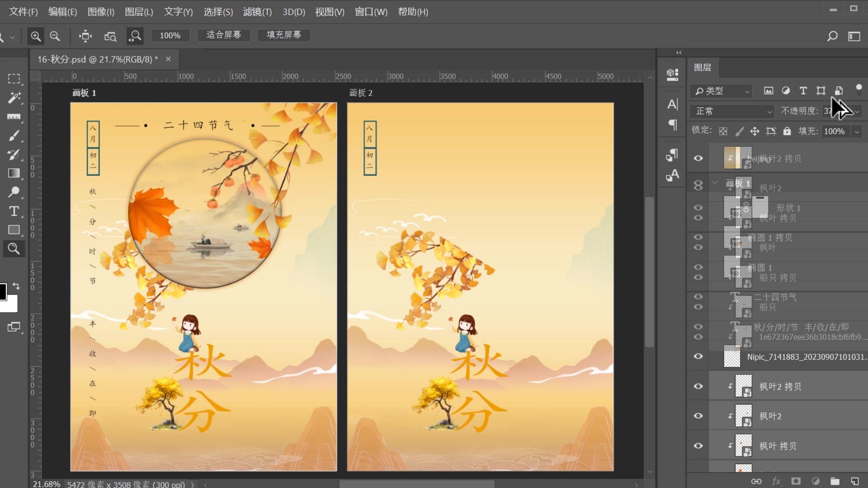Toggle visibility of the Nipic_7141883 layer
This screenshot has height=488, width=868.
[x=698, y=357]
